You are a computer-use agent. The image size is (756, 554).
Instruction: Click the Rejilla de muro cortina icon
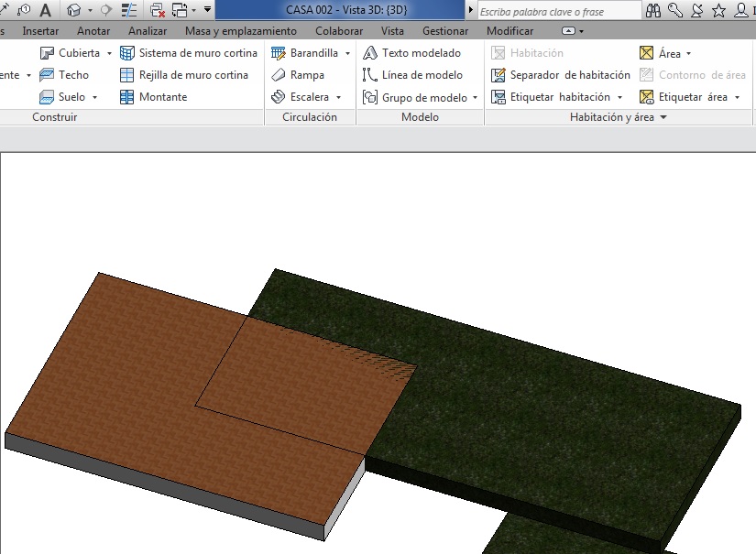(128, 75)
